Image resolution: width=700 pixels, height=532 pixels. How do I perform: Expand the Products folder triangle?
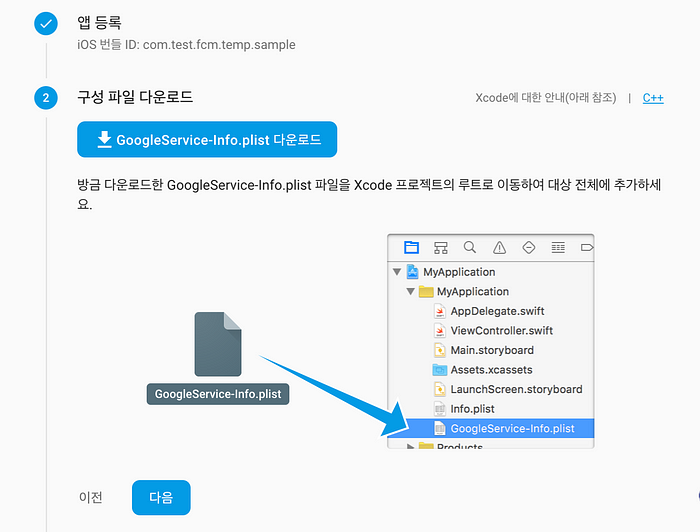tap(410, 446)
